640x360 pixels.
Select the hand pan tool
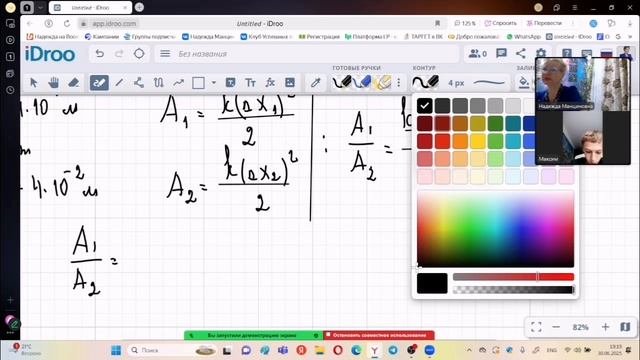point(53,83)
